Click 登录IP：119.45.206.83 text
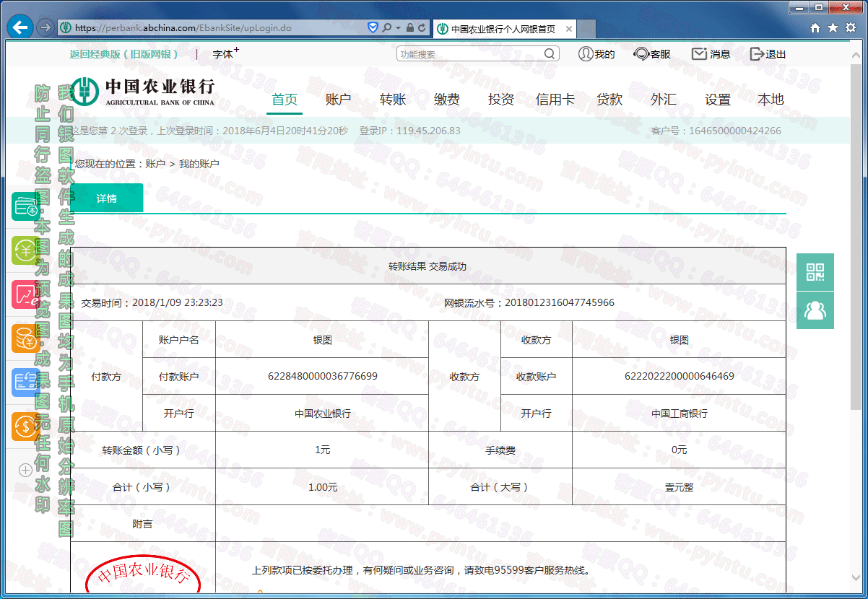868x599 pixels. pyautogui.click(x=409, y=131)
